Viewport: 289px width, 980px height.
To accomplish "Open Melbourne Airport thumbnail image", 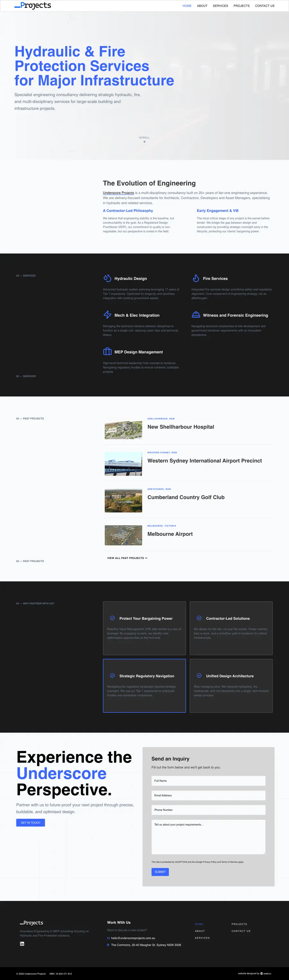I will (x=123, y=535).
